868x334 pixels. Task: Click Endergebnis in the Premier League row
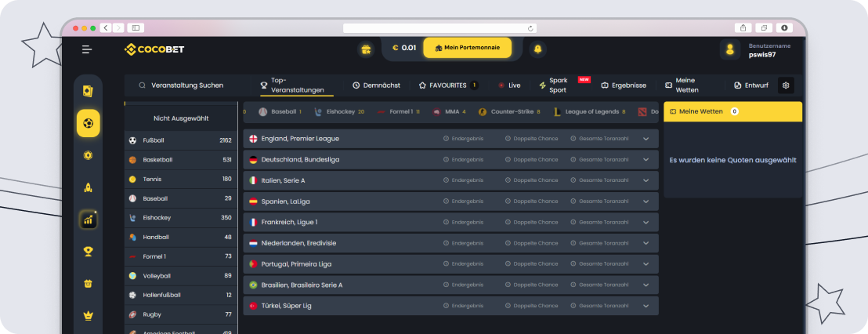click(463, 139)
